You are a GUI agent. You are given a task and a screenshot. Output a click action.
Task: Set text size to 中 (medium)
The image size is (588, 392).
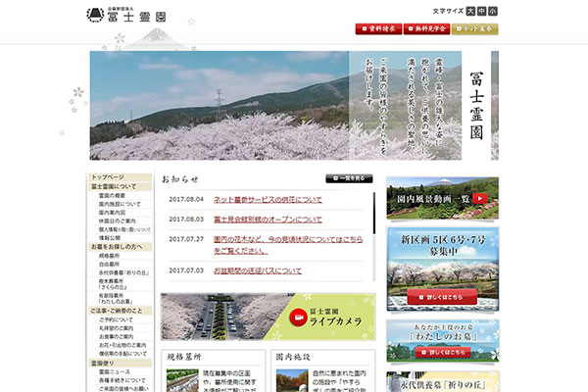[x=482, y=11]
